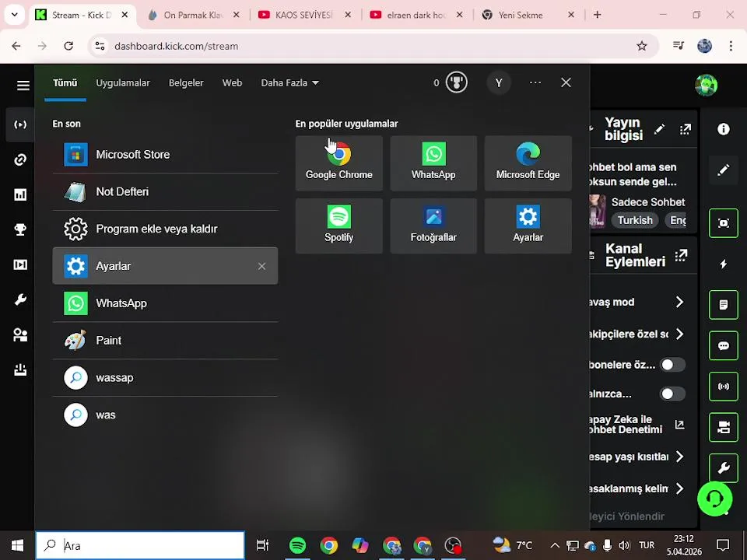The width and height of the screenshot is (747, 560).
Task: Open WhatsApp tile in popular apps
Action: [x=433, y=163]
